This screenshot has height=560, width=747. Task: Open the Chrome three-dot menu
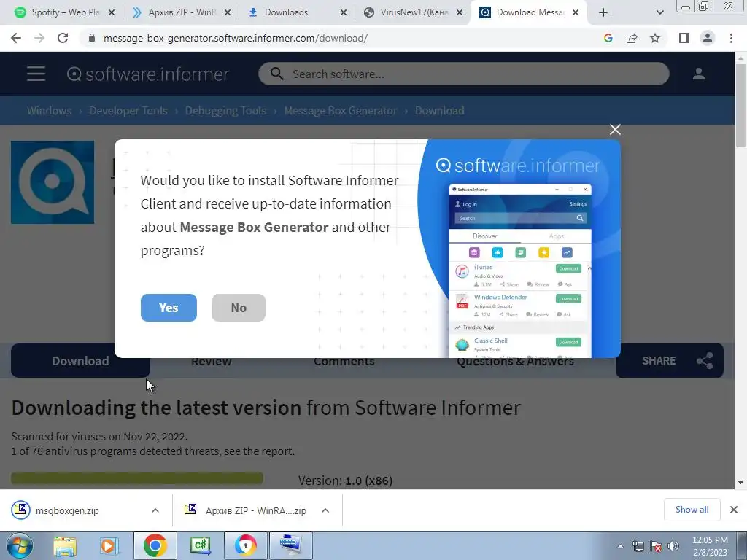coord(731,38)
